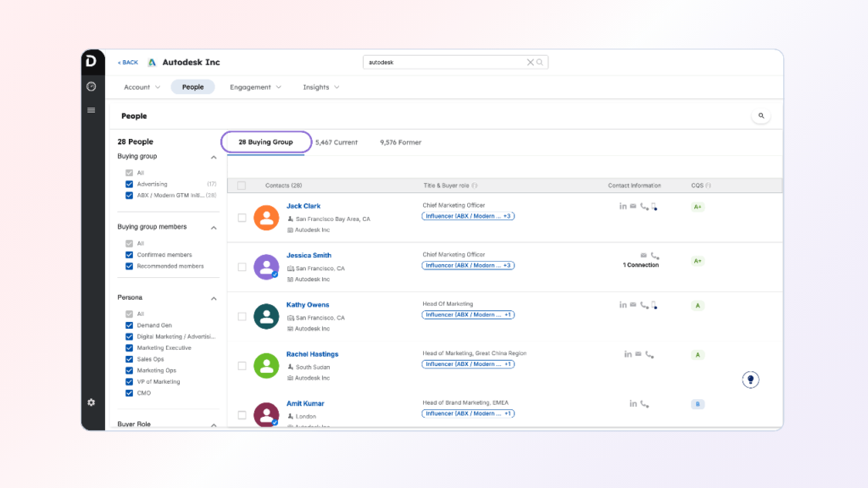Image resolution: width=868 pixels, height=488 pixels.
Task: Click info icon beside Title & Buyer role
Action: pos(475,186)
